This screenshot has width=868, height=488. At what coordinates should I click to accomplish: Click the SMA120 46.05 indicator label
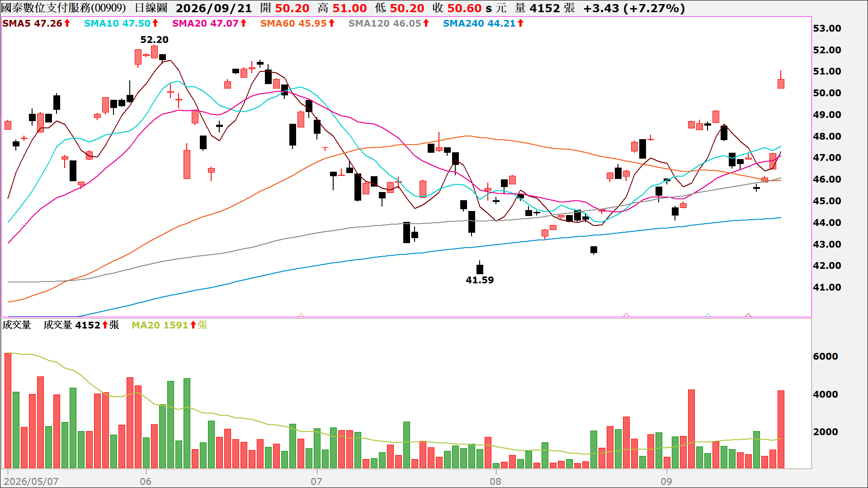click(389, 23)
